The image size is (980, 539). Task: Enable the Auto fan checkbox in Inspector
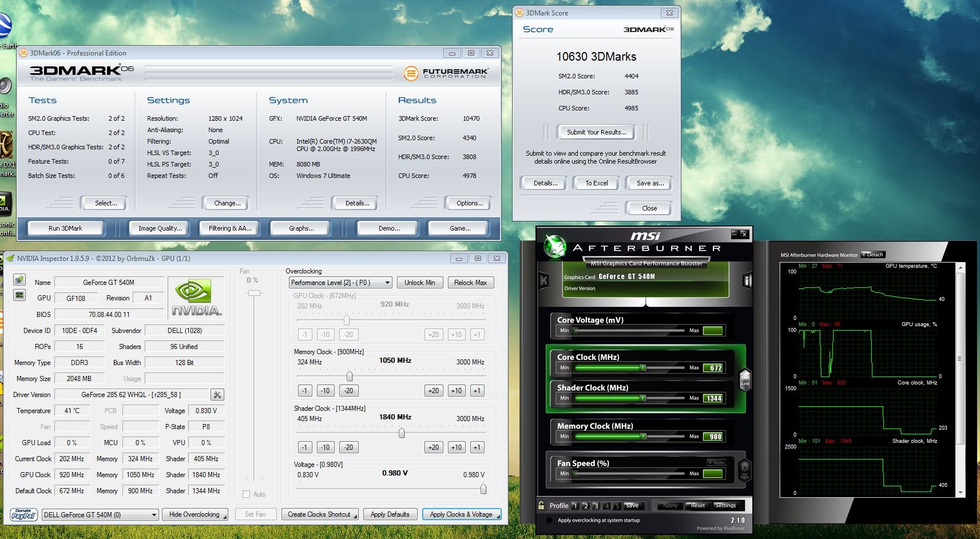247,494
